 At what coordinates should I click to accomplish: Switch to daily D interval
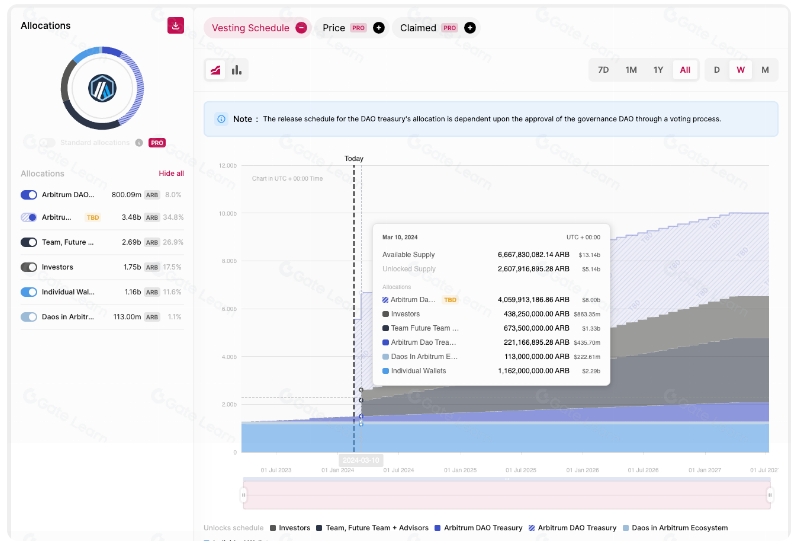pyautogui.click(x=717, y=70)
